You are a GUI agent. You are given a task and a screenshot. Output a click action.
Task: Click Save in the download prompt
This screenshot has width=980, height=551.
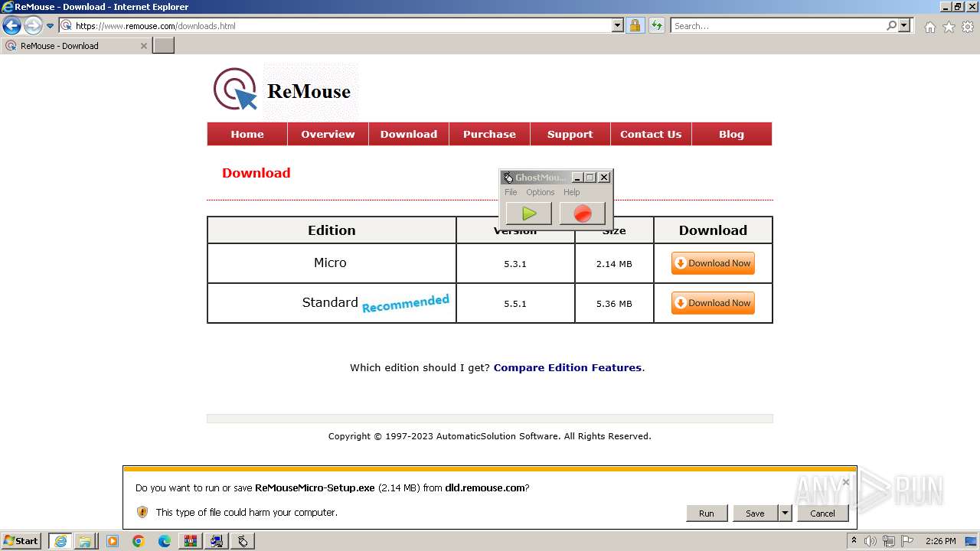pos(755,514)
